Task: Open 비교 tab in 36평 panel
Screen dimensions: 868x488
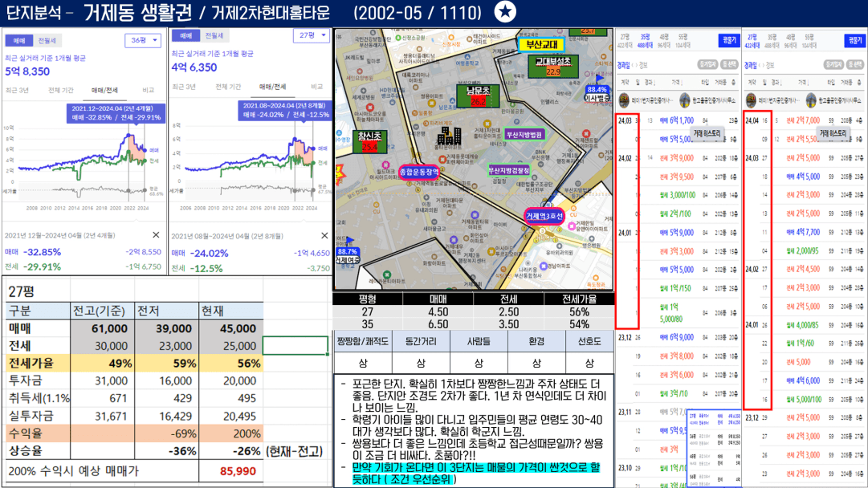Action: 148,90
